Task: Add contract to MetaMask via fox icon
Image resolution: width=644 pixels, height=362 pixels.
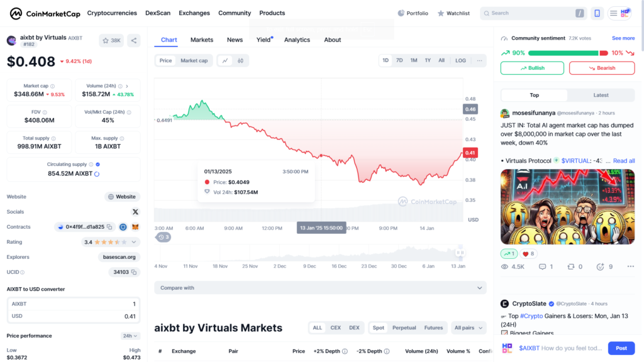Action: [135, 226]
